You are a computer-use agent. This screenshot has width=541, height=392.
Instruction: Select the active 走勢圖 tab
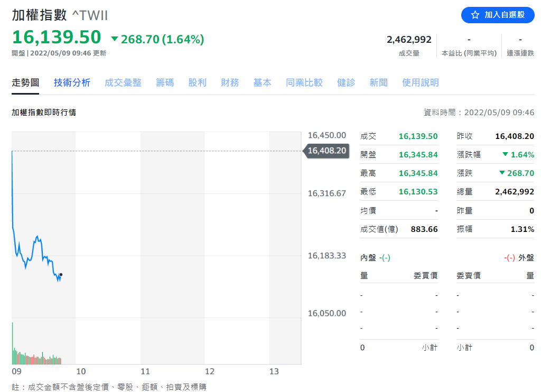[25, 82]
